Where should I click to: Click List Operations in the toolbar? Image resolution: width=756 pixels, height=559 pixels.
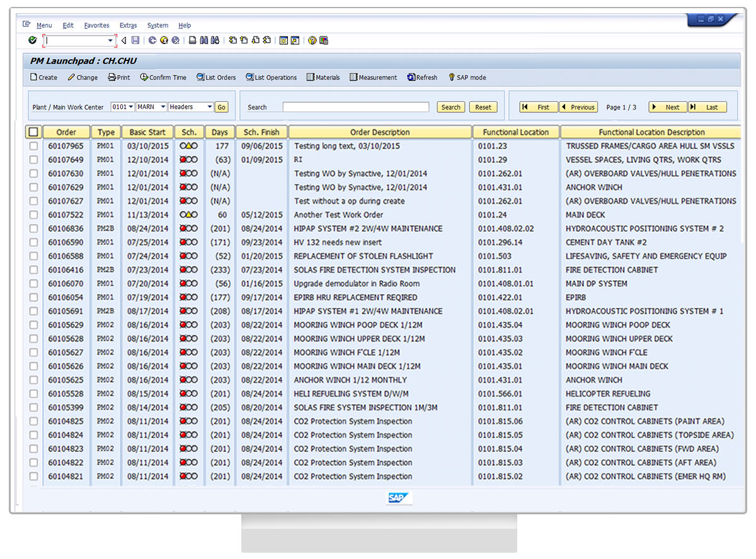click(x=271, y=77)
